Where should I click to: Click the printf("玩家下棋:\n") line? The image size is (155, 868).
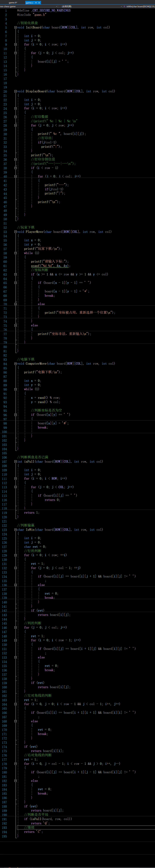pos(43,249)
